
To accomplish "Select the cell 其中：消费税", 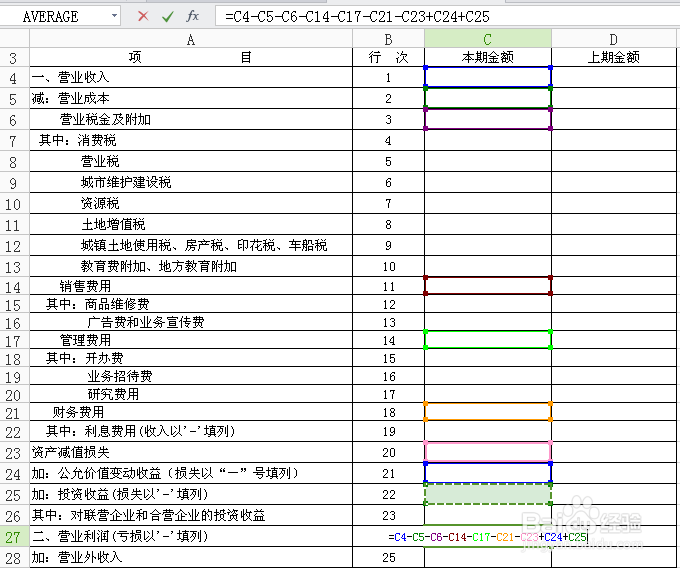I will (191, 140).
